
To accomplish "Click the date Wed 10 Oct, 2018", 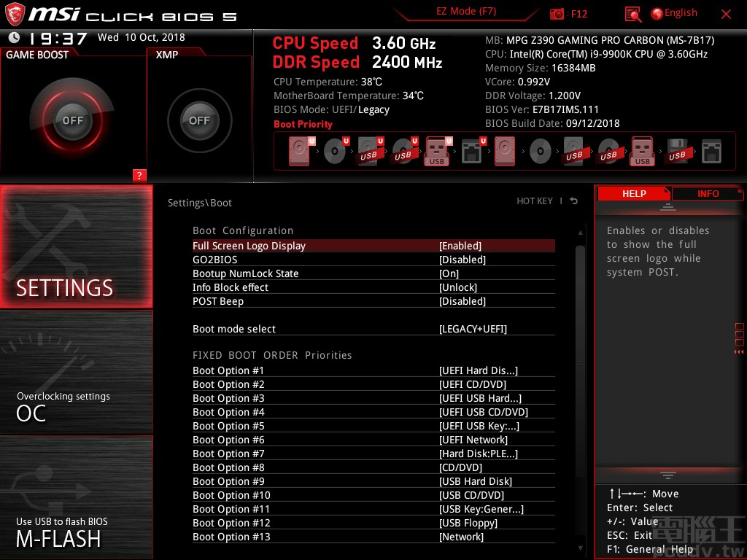I will (x=141, y=37).
